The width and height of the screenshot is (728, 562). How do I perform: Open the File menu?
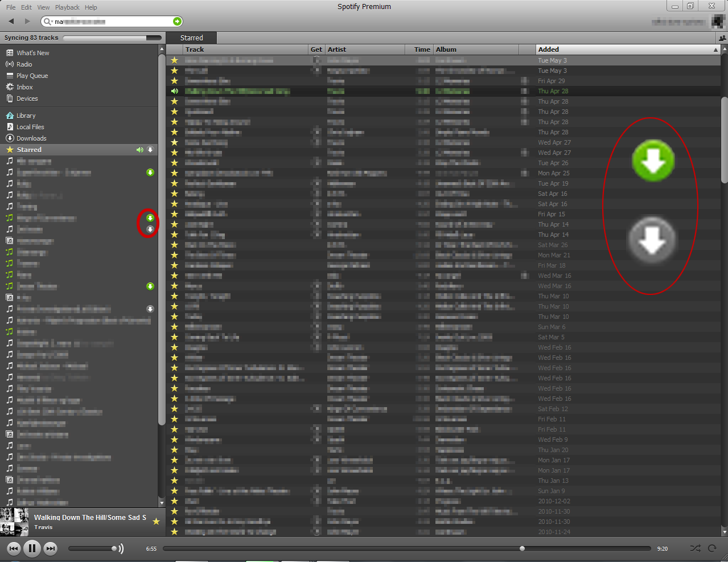point(11,7)
